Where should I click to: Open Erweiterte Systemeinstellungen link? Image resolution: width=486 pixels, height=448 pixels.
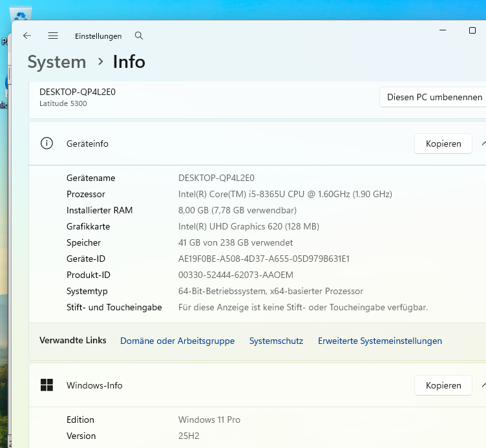(x=380, y=341)
